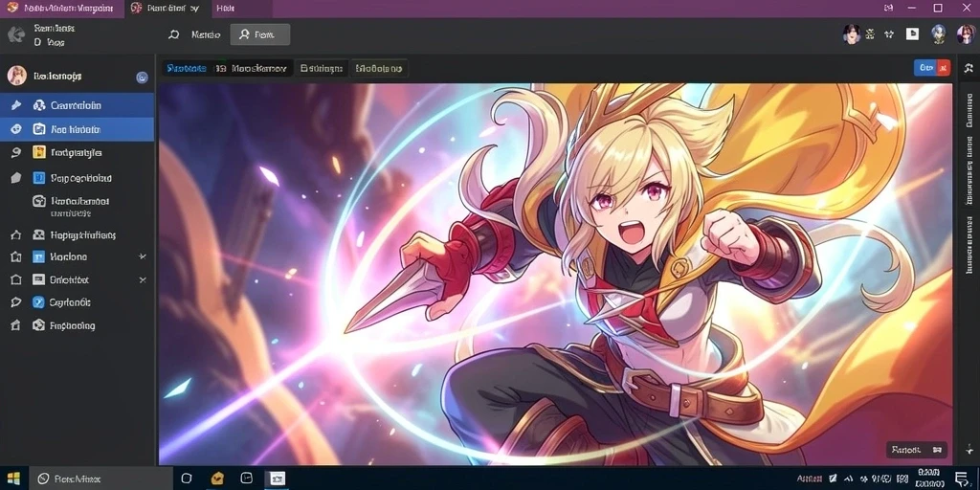Select the fourth tab above the image

tap(379, 68)
